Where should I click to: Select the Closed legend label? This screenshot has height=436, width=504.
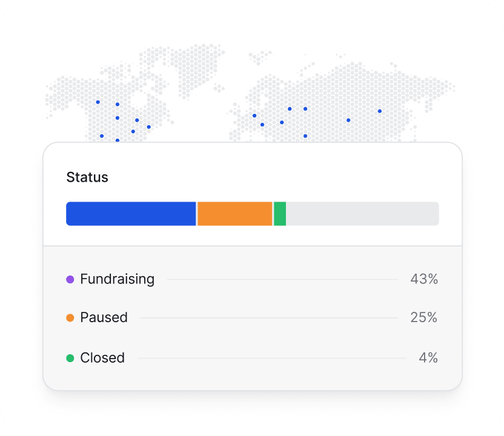[x=102, y=358]
